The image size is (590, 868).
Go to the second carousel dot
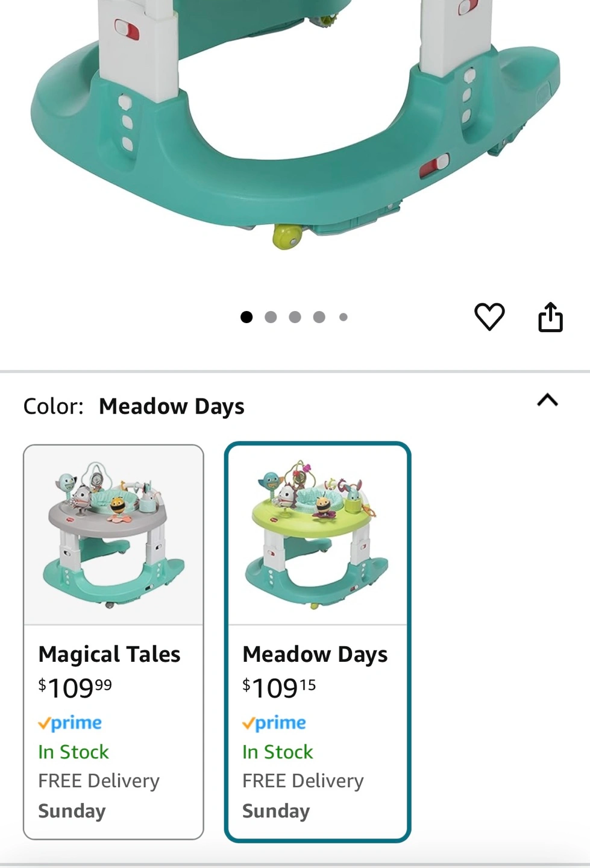coord(271,317)
